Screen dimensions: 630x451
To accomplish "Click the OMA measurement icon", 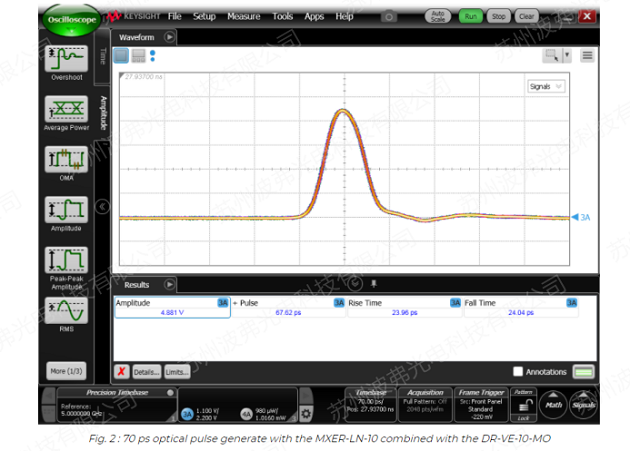I will point(65,159).
